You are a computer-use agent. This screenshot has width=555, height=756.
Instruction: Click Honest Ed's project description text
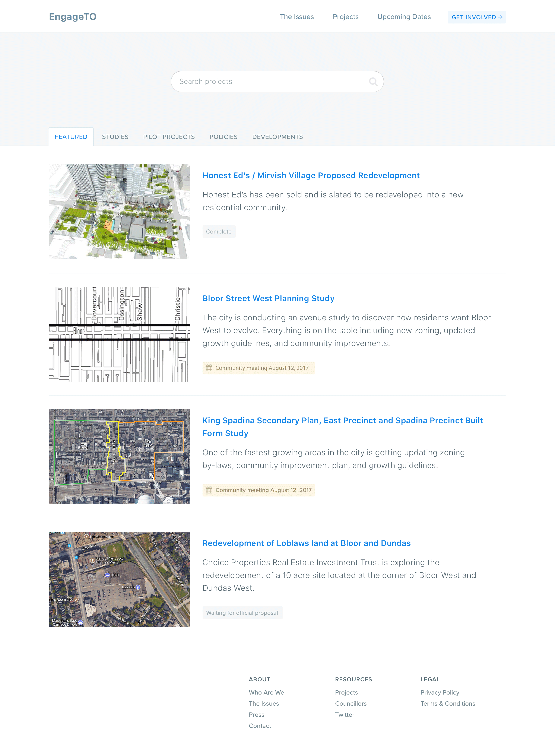pos(333,201)
